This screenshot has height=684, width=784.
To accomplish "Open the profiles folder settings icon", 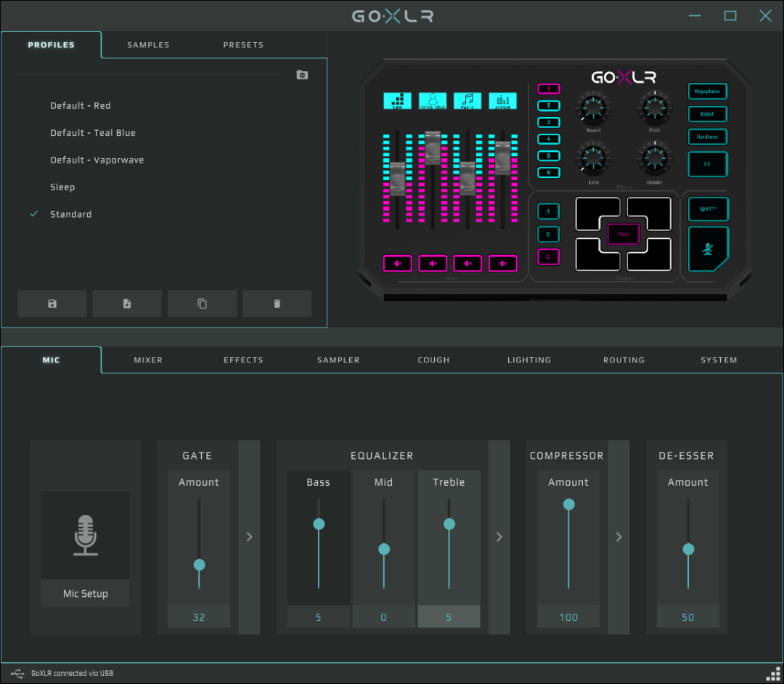I will pos(302,75).
